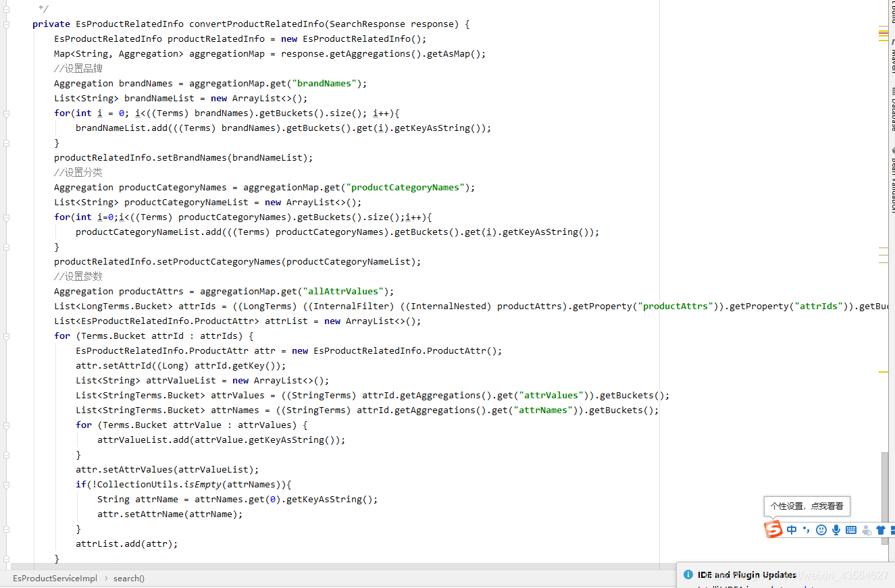Place cursor on "attrNames" string literal
The height and width of the screenshot is (588, 895).
click(x=542, y=410)
